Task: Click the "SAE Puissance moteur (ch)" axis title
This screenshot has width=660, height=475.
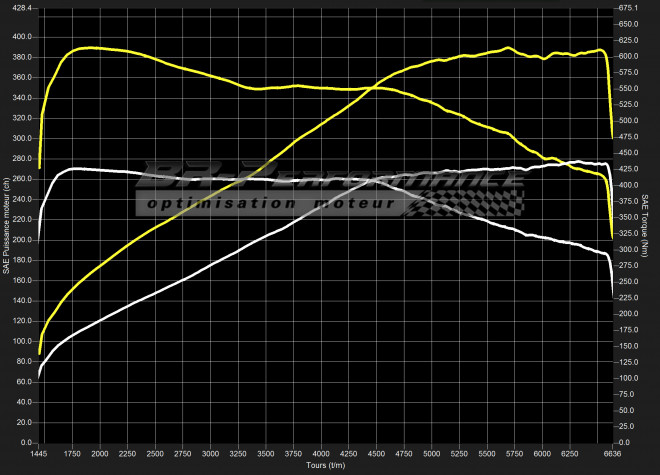Action: pyautogui.click(x=6, y=224)
